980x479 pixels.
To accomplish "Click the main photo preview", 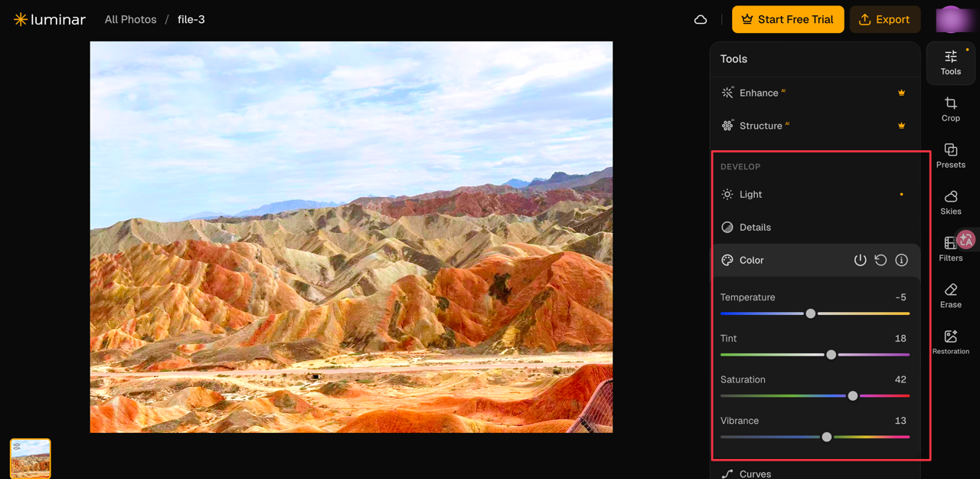I will [351, 237].
